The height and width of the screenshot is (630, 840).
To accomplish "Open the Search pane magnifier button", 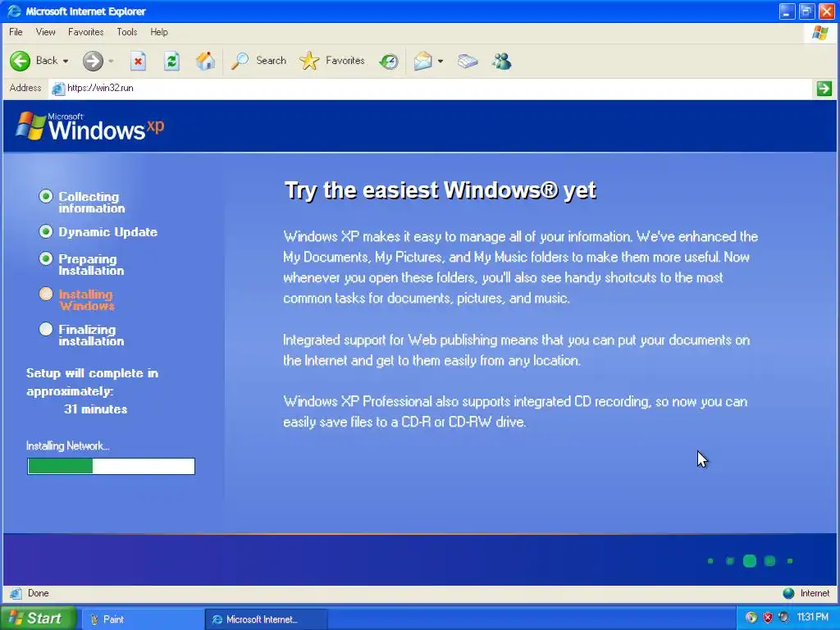I will tap(258, 61).
